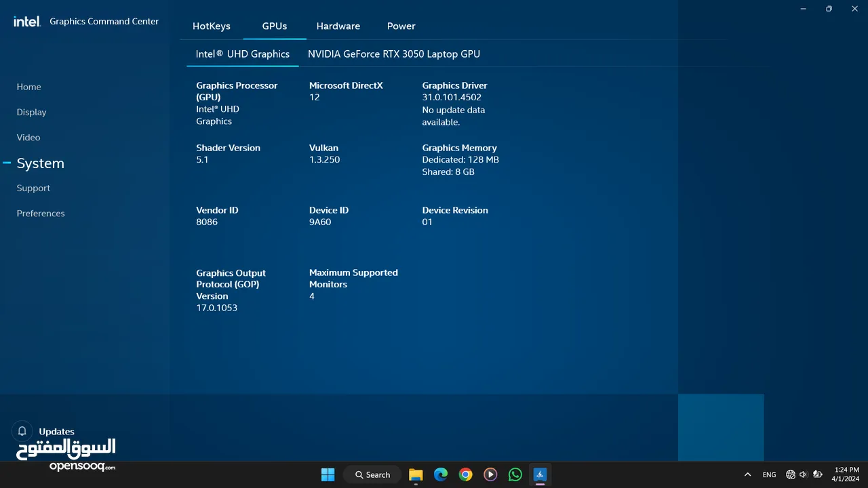This screenshot has height=488, width=868.
Task: Launch Microsoft Edge from taskbar
Action: coord(441,474)
